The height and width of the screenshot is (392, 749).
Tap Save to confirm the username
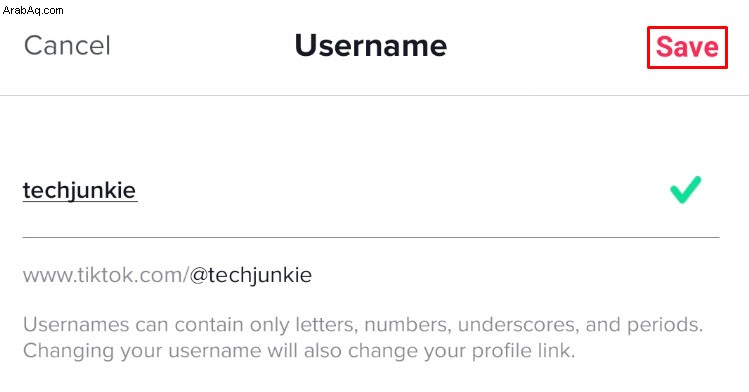coord(687,47)
